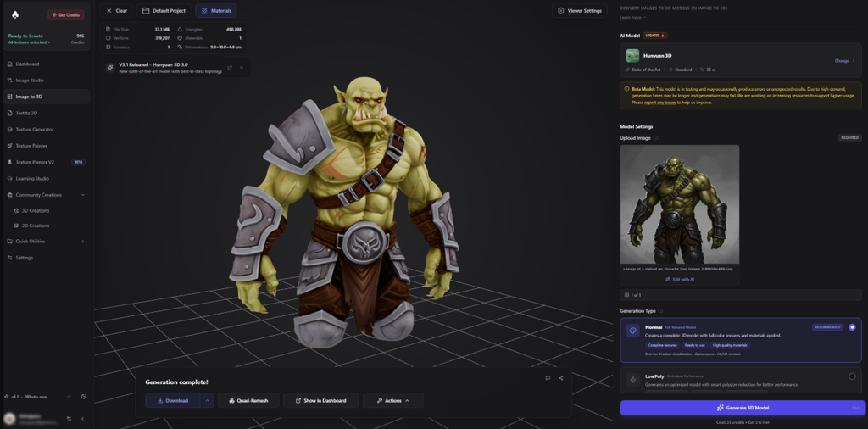This screenshot has width=868, height=429.
Task: Click report any issues link
Action: (659, 103)
